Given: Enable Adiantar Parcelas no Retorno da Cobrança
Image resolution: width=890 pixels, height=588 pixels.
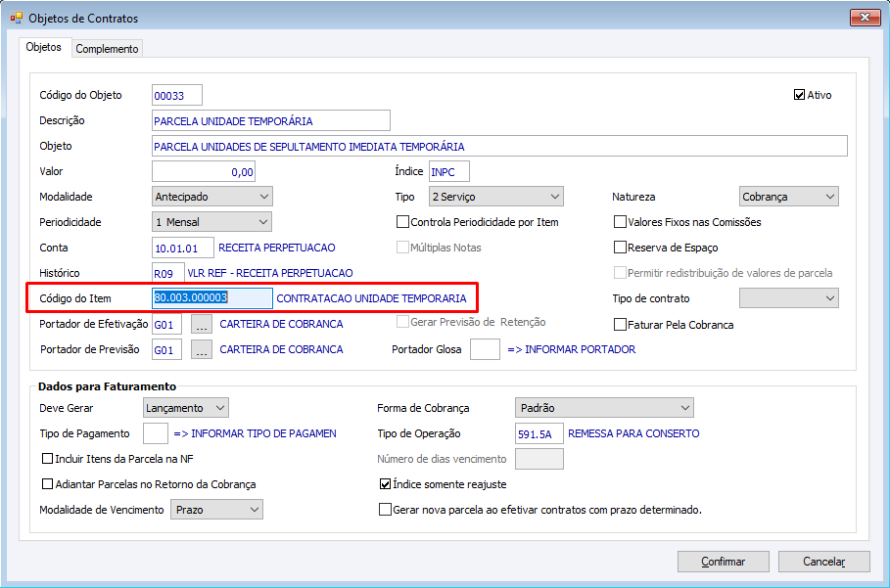Looking at the screenshot, I should (x=48, y=483).
